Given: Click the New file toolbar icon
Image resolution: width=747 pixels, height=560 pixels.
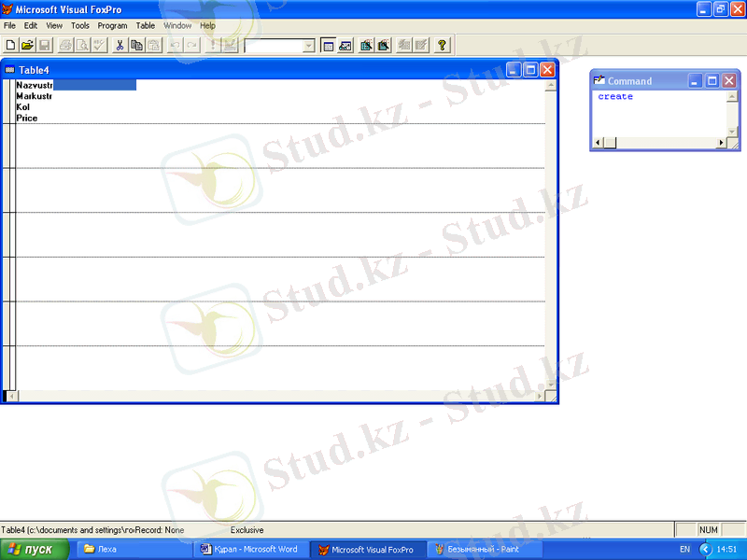Looking at the screenshot, I should tap(10, 45).
